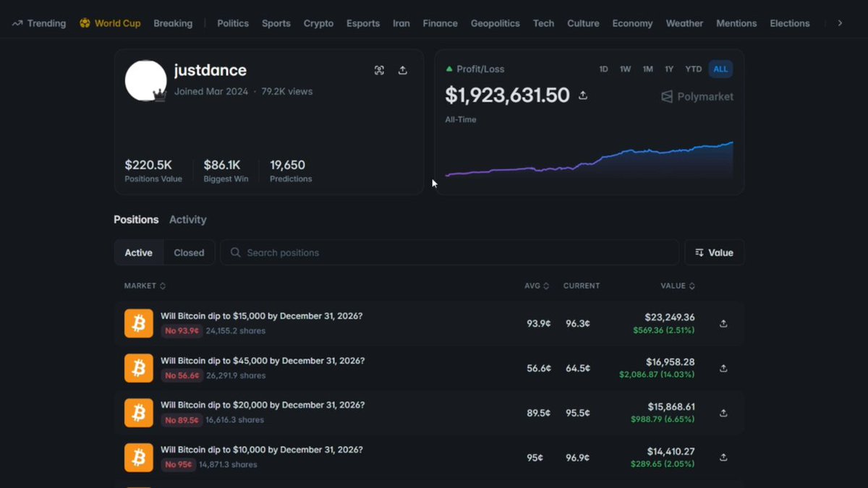Image resolution: width=868 pixels, height=488 pixels.
Task: Share the Bitcoin $45,000 position
Action: [723, 369]
